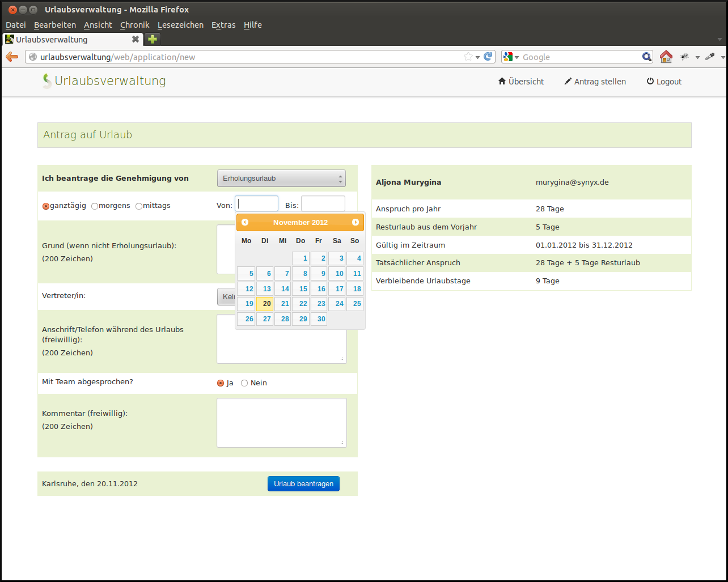Select November 4 in calendar

pyautogui.click(x=355, y=258)
